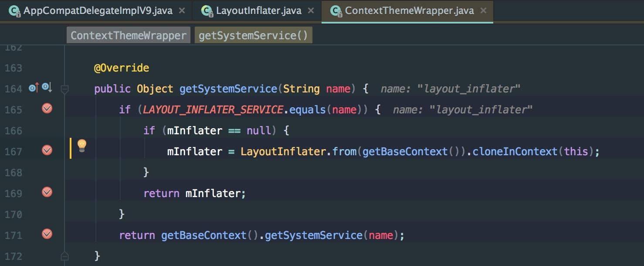Switch to AppCompatDelegateImplV9.java tab
Viewport: 644px width, 266px height.
click(x=98, y=10)
